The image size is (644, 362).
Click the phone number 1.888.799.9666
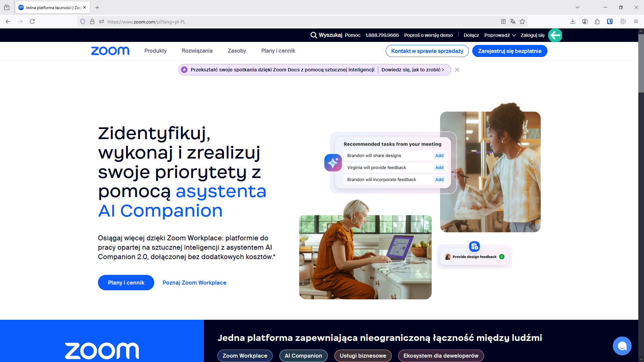(x=382, y=35)
